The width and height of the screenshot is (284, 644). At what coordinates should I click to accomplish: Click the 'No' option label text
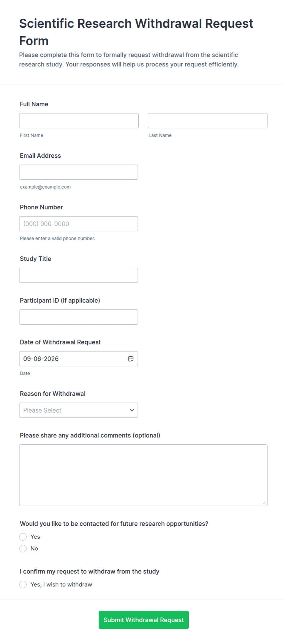coord(34,549)
